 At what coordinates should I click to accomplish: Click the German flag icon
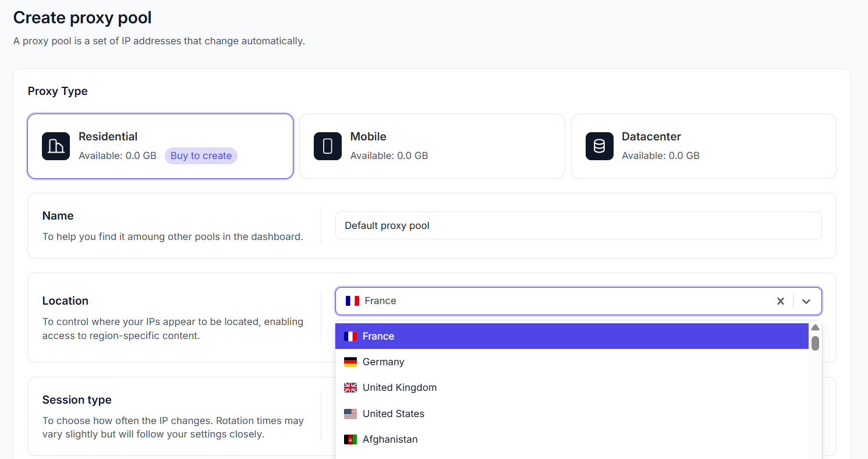coord(350,362)
